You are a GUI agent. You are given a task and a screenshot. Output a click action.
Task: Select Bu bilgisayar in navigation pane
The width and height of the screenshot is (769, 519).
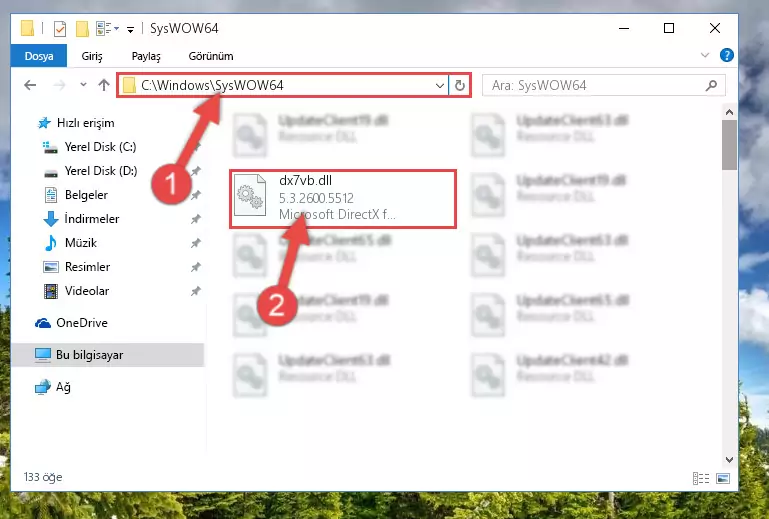pos(89,355)
